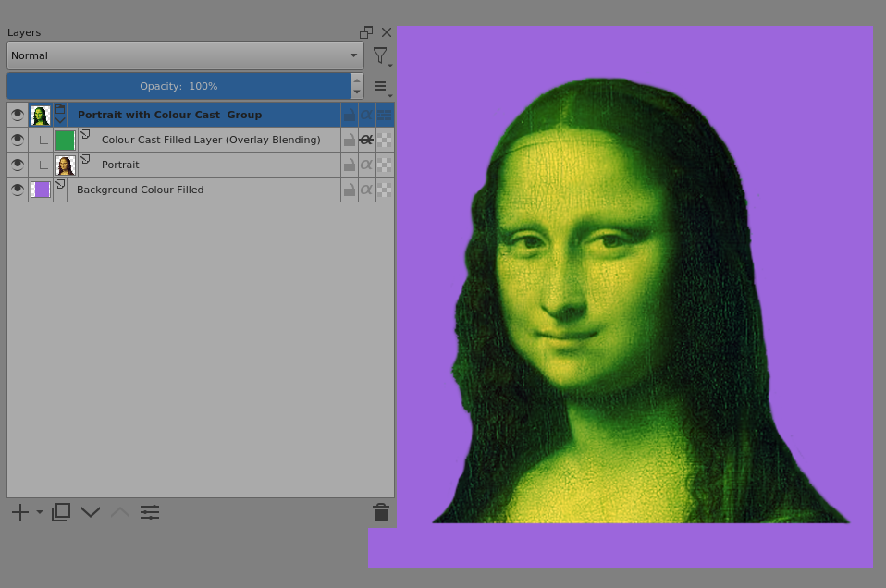The image size is (886, 588).
Task: Click the Opacity 100% slider
Action: pos(178,86)
